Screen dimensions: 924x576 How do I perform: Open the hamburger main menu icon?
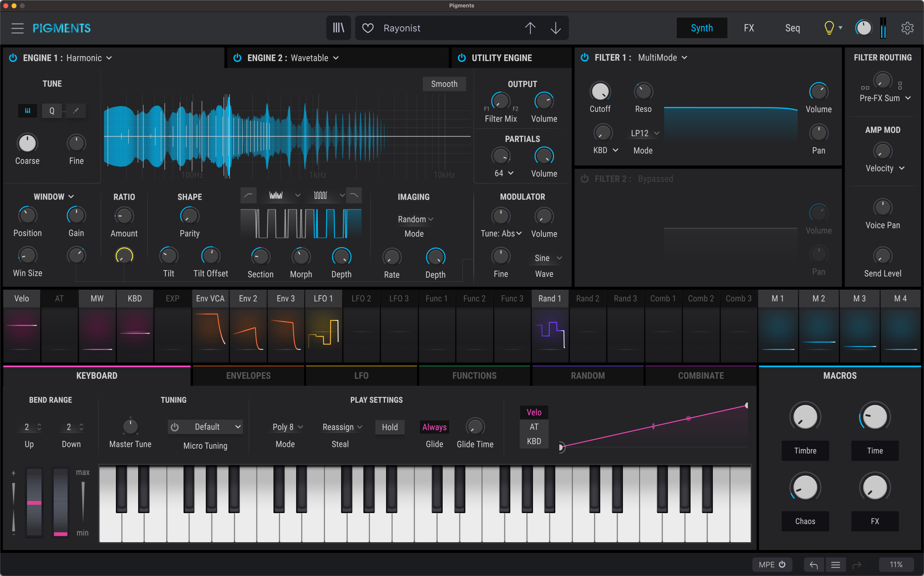(x=17, y=28)
